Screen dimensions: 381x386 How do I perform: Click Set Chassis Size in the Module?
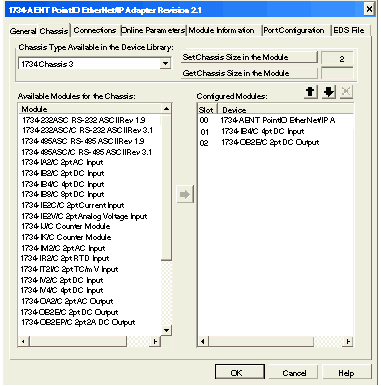point(249,57)
